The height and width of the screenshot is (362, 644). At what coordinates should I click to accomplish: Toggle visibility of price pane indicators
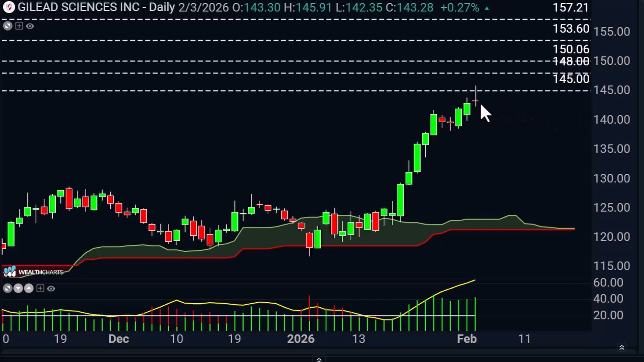coord(30,26)
